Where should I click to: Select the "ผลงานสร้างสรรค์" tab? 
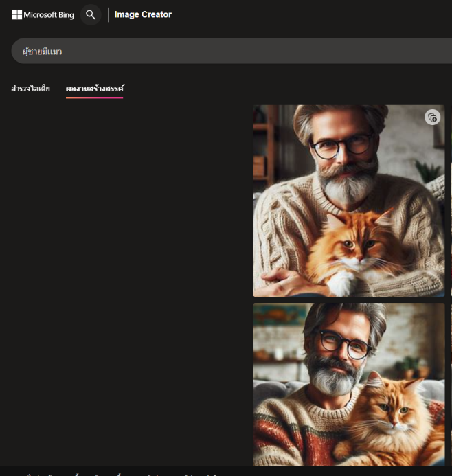[x=95, y=89]
